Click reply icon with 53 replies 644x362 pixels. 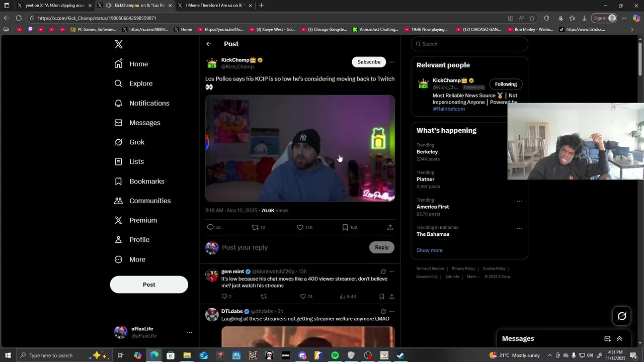pyautogui.click(x=211, y=227)
